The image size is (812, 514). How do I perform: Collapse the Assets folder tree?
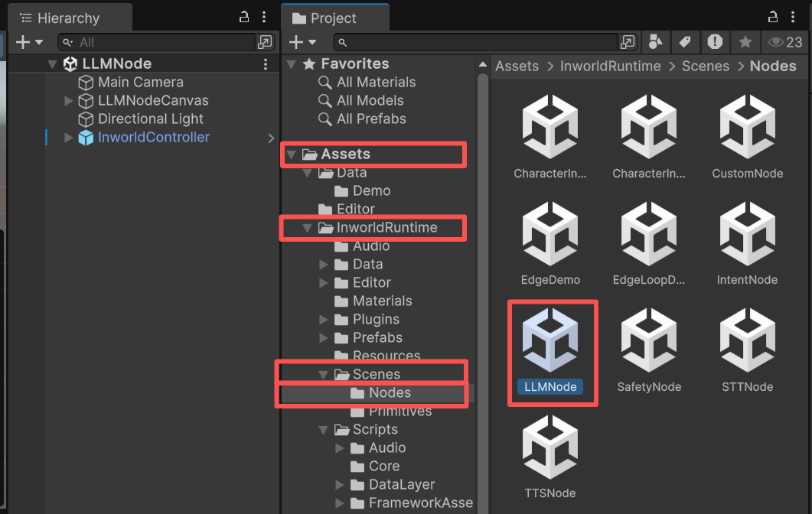click(x=292, y=155)
